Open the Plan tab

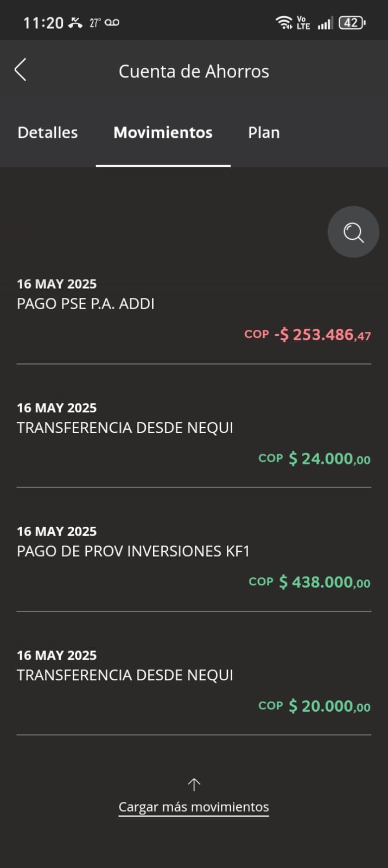pyautogui.click(x=264, y=132)
